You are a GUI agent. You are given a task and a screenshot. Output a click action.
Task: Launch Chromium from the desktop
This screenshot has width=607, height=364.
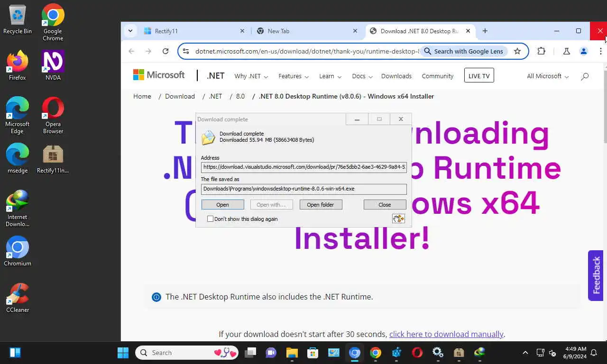[x=18, y=251]
